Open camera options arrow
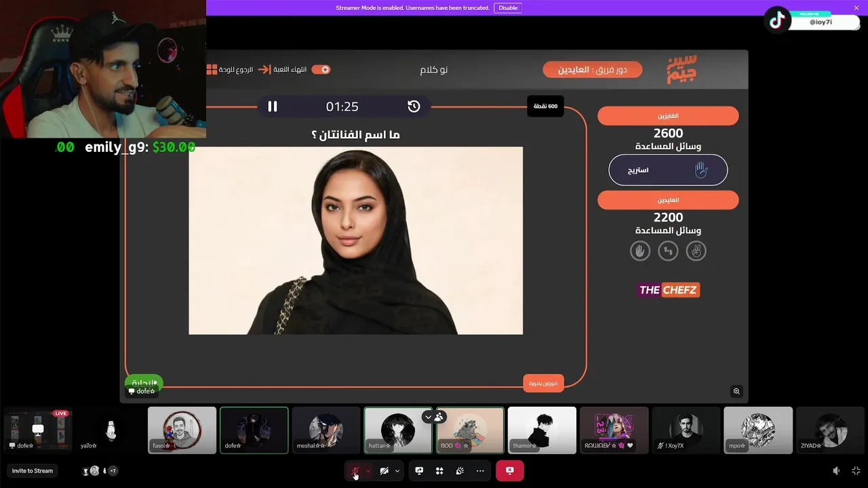The height and width of the screenshot is (488, 868). [397, 470]
